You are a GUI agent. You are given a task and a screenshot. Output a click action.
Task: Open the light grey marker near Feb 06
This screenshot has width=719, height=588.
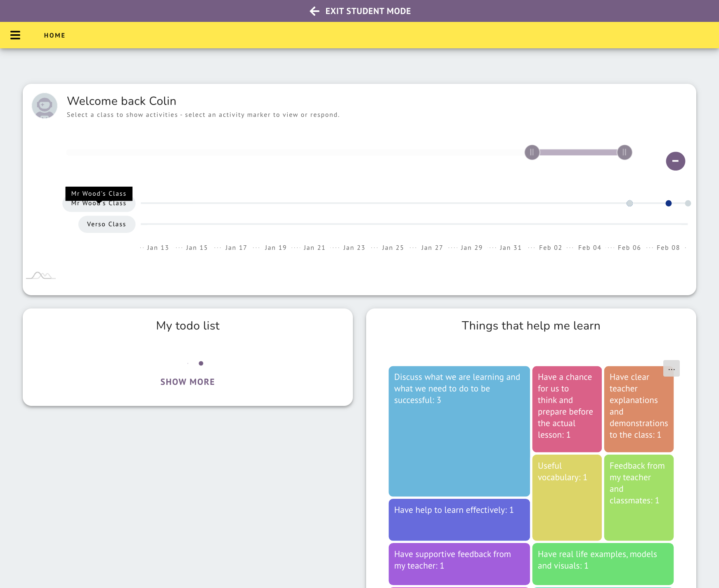point(629,203)
